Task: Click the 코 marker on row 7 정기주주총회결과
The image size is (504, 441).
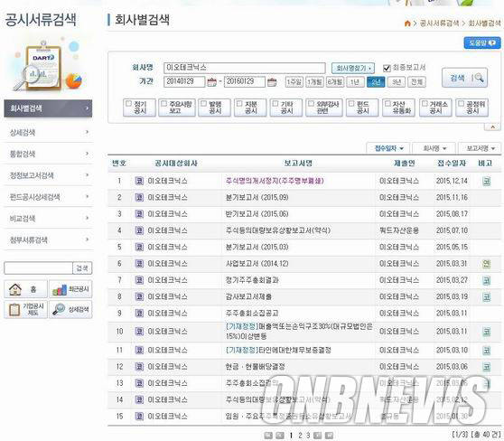Action: tap(486, 280)
